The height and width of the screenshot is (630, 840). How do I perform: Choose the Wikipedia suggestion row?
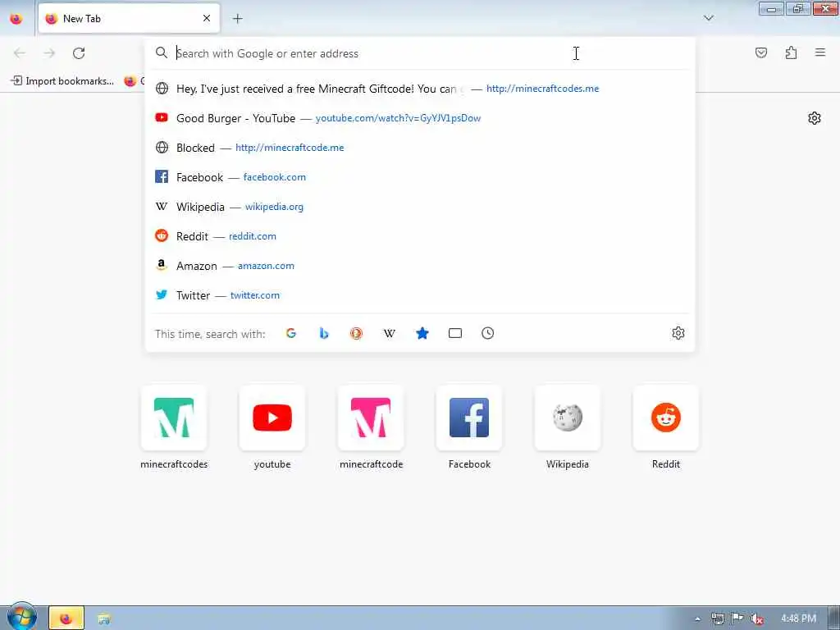pyautogui.click(x=419, y=206)
